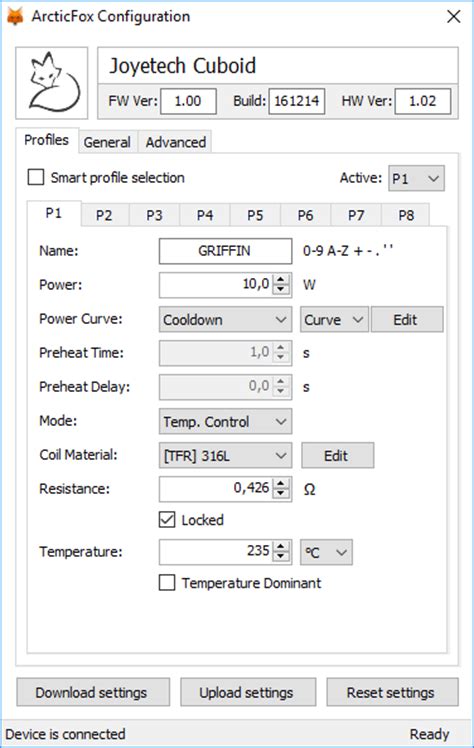
Task: Close the ArcticFox Configuration window
Action: coord(453,17)
